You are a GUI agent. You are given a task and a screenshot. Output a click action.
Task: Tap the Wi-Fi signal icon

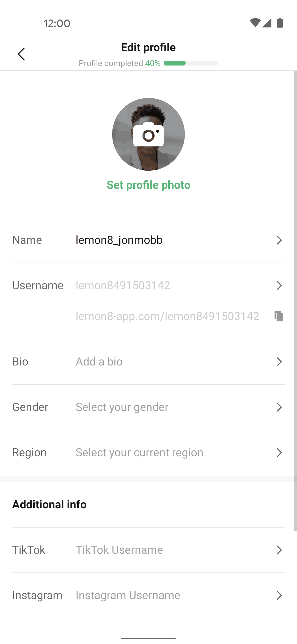click(x=255, y=23)
